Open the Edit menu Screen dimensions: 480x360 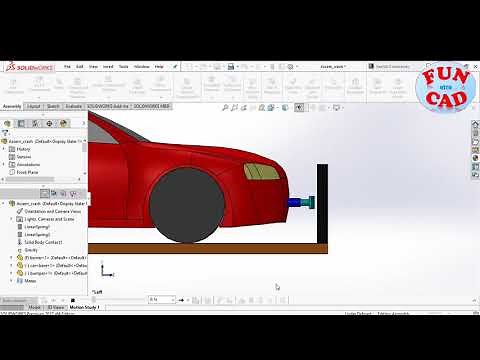point(80,67)
